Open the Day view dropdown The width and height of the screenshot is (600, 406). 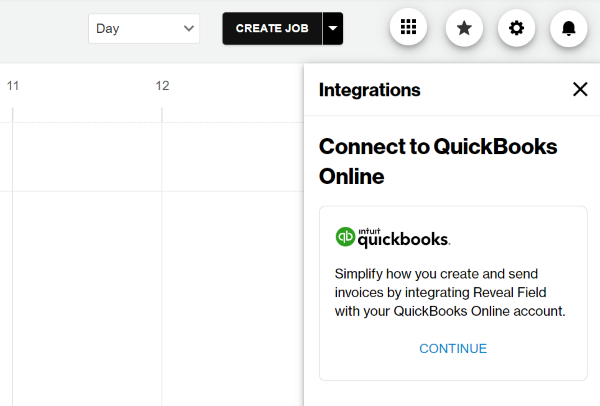pyautogui.click(x=144, y=28)
